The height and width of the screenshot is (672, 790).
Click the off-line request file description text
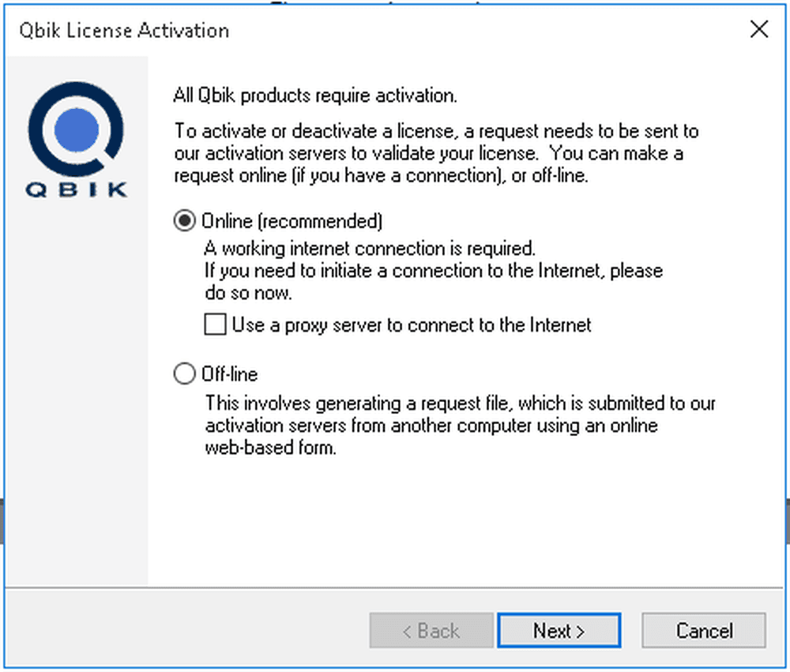460,425
